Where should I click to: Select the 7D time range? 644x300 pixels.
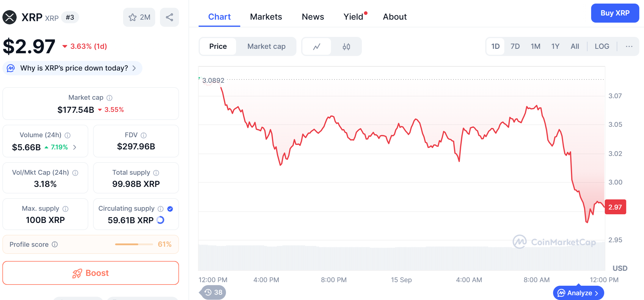(515, 46)
